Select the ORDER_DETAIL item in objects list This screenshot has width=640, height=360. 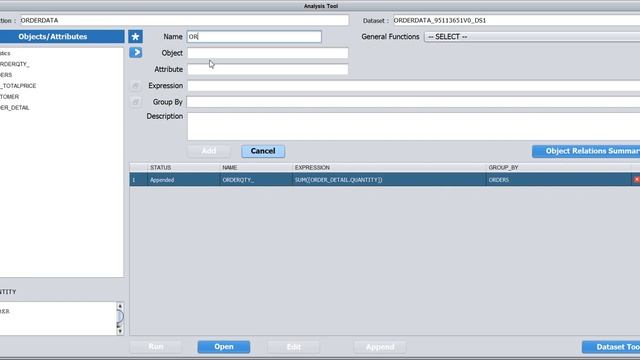coord(15,108)
